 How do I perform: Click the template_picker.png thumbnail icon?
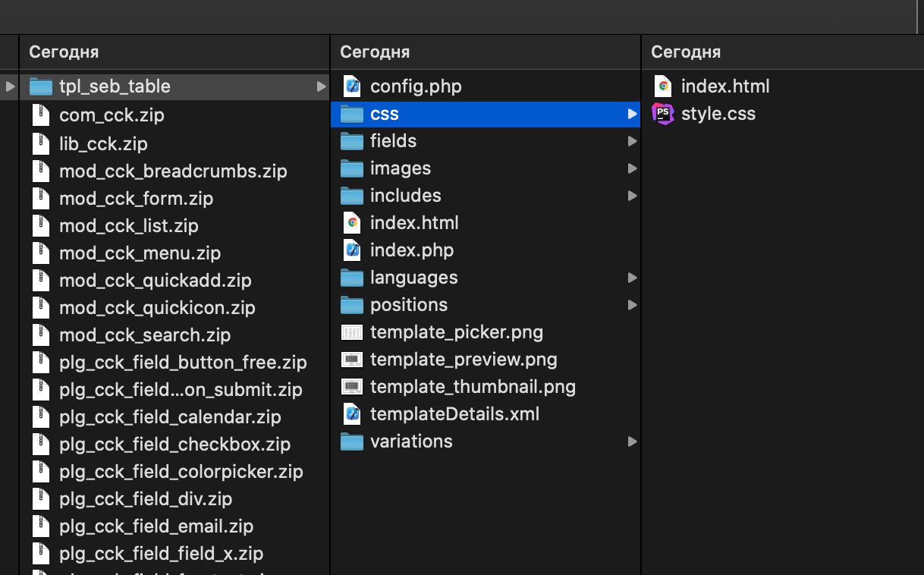[352, 332]
